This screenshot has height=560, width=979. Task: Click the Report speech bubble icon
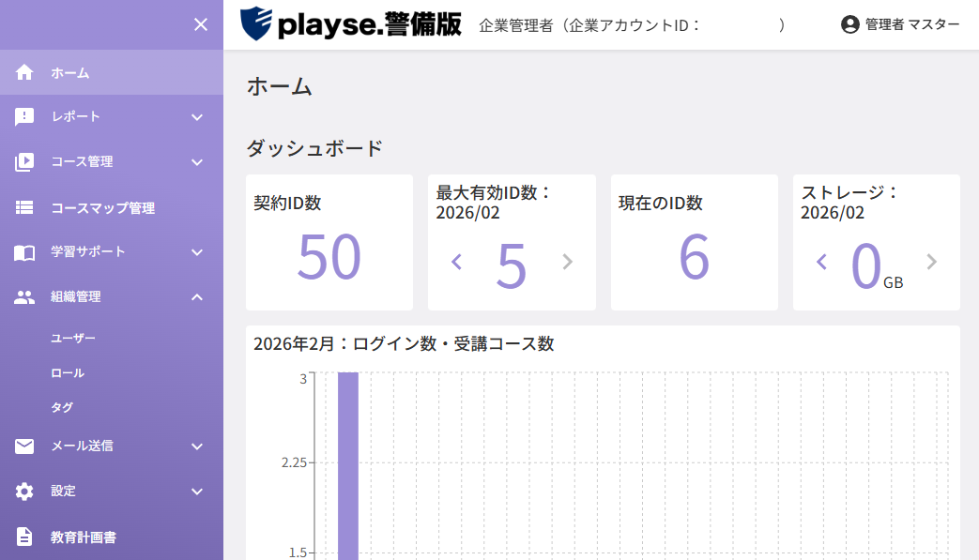[x=24, y=116]
